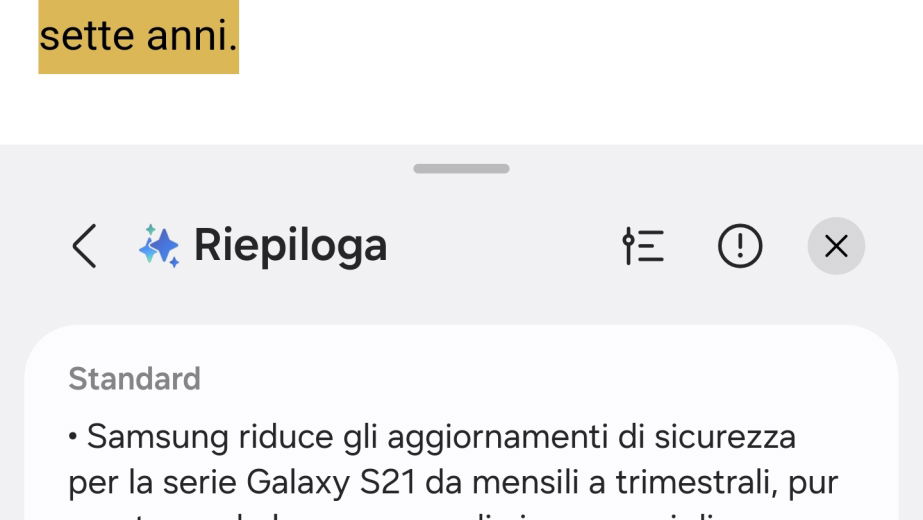Screen dimensions: 923x520
Task: Open the summary style options icon
Action: (643, 246)
